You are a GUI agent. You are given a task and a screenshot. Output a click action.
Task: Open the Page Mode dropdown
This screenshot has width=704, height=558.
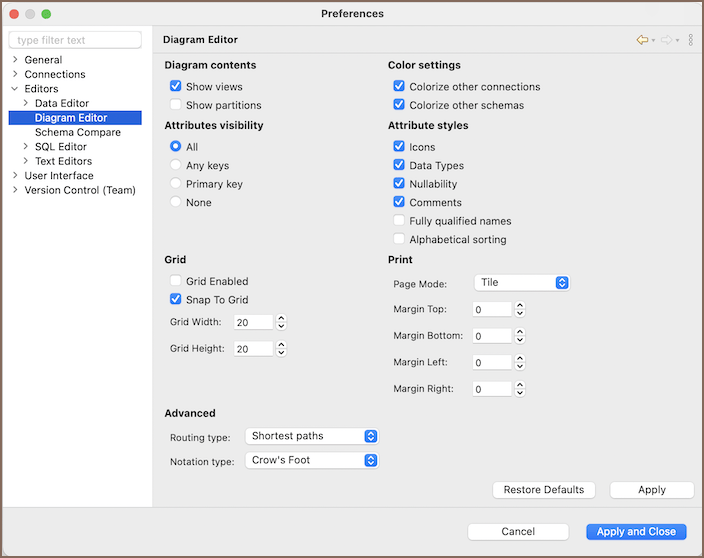[520, 283]
